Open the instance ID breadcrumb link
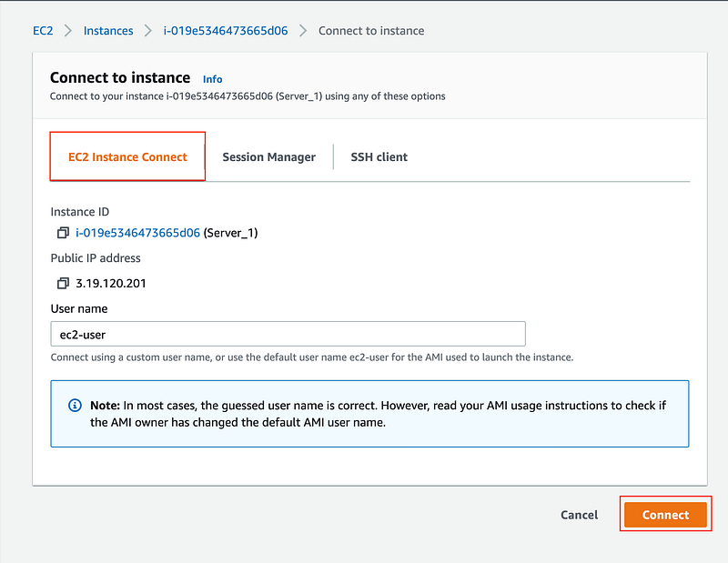 [x=226, y=31]
